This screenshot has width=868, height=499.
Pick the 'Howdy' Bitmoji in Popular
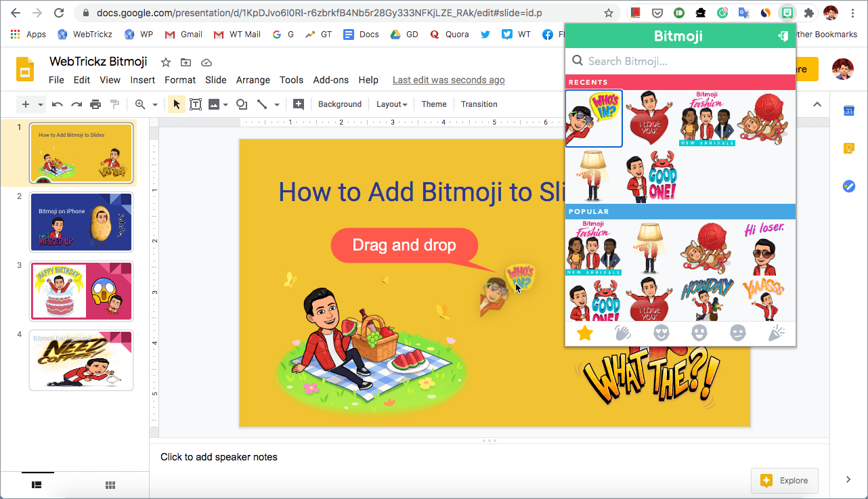click(x=708, y=298)
